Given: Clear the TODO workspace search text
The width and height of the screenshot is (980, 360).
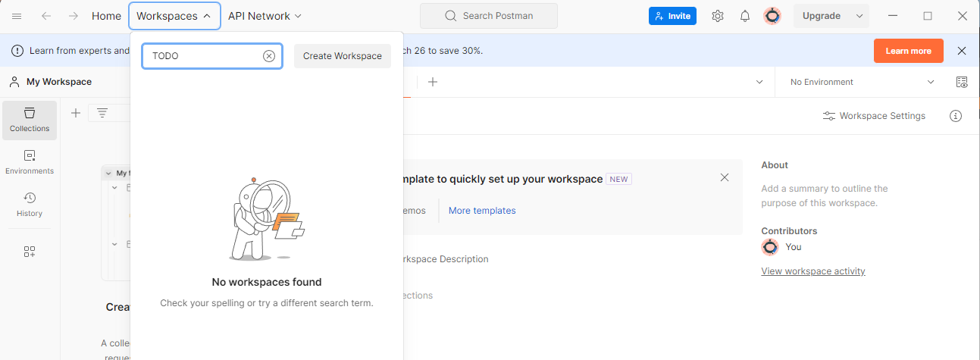Looking at the screenshot, I should [268, 56].
